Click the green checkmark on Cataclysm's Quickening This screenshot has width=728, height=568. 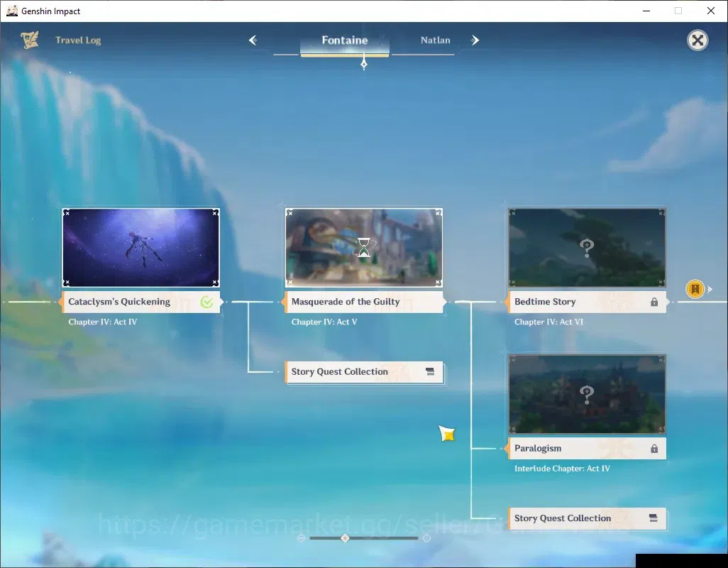(206, 302)
